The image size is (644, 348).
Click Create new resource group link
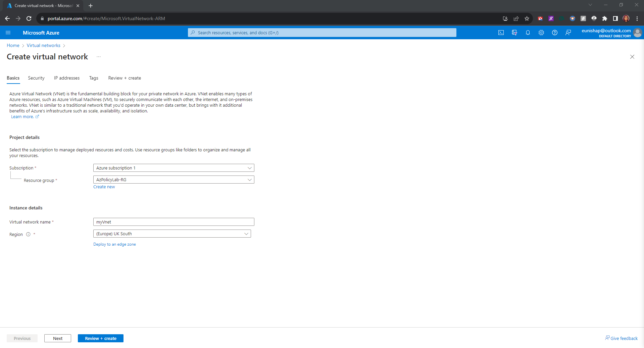[104, 187]
